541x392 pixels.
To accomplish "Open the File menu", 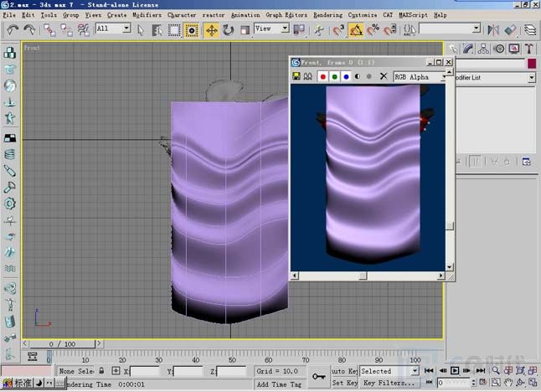I will coord(9,15).
